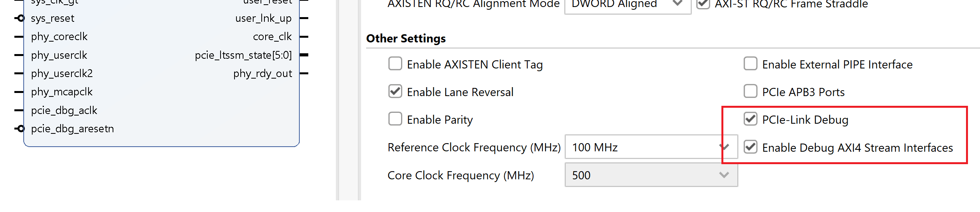980x212 pixels.
Task: Toggle AXI-ST RQ/RC Frame Straddle checkbox
Action: click(703, 4)
